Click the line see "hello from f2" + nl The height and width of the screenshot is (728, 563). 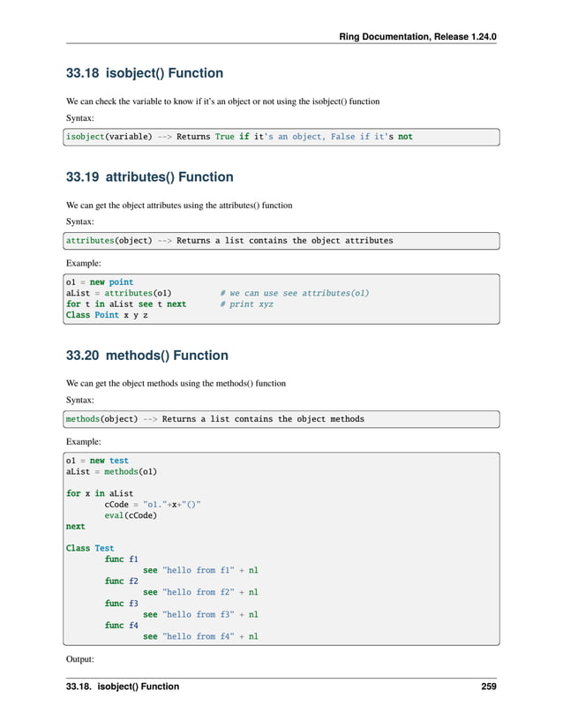200,592
